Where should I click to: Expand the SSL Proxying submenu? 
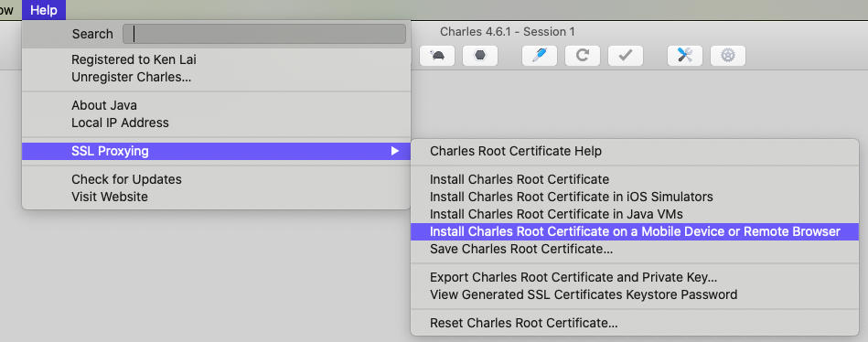tap(216, 151)
